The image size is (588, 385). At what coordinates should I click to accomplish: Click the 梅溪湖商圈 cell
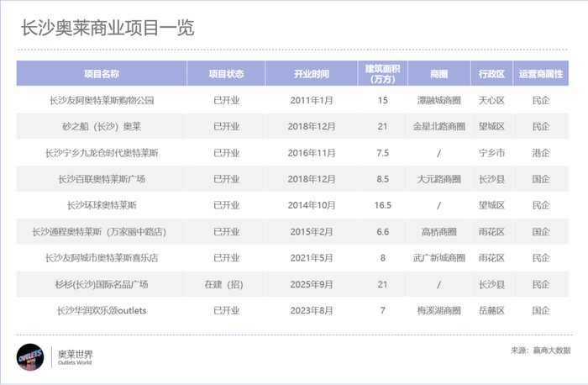coord(438,310)
